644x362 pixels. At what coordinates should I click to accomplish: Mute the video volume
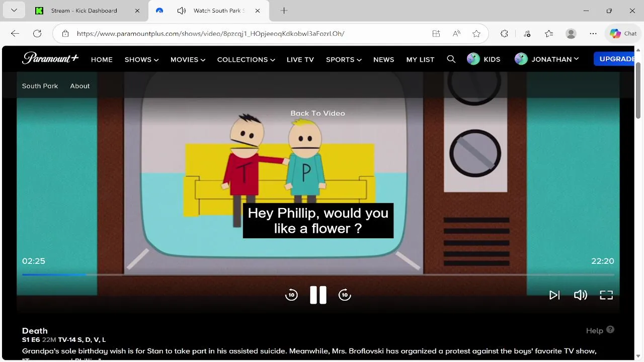coord(580,295)
